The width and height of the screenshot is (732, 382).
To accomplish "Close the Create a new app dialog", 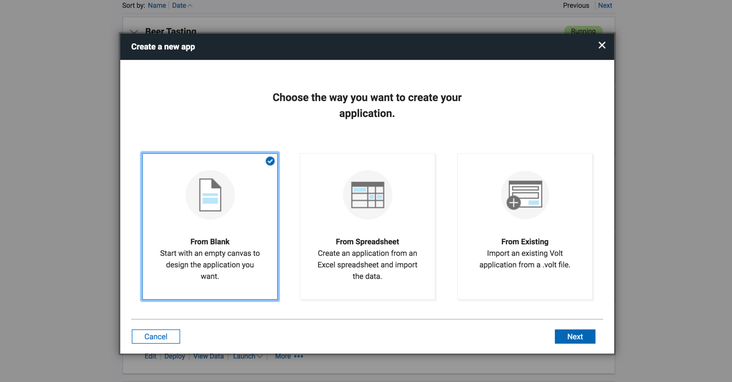I will click(602, 45).
